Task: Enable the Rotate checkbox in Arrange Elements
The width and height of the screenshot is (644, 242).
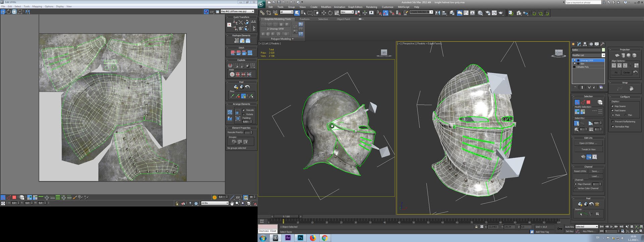Action: click(244, 114)
